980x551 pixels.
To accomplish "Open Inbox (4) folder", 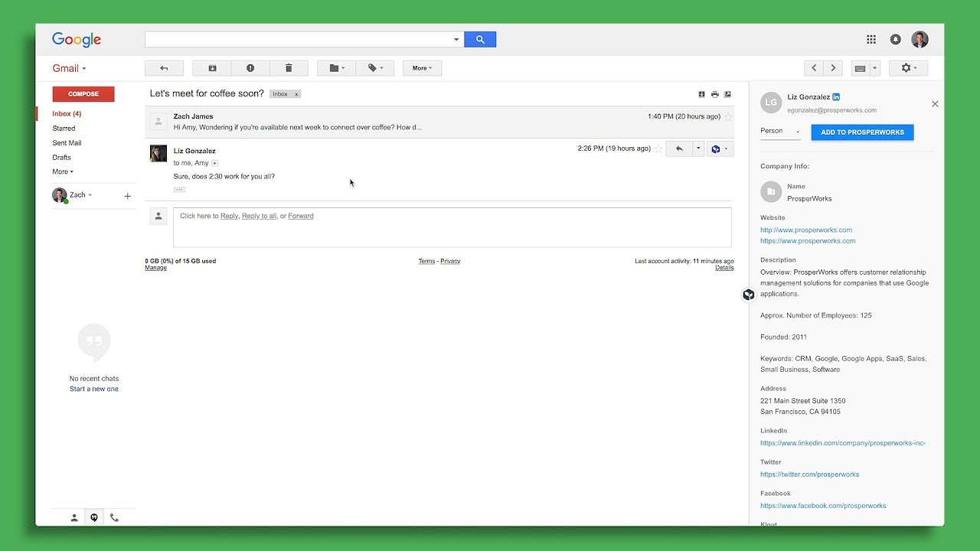I will point(67,114).
